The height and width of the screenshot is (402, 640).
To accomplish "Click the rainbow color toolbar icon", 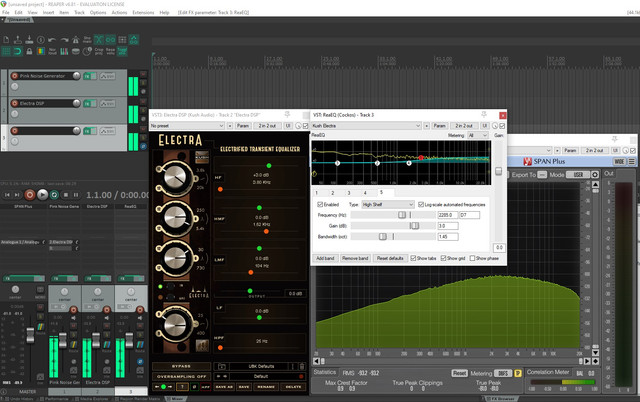I will [41, 51].
